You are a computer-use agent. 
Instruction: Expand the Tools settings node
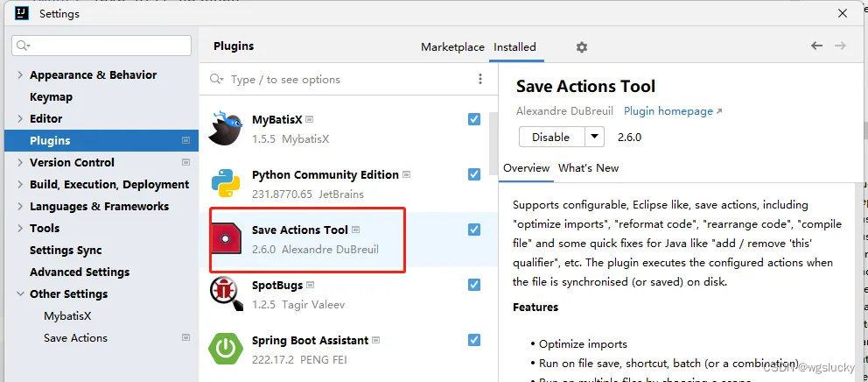point(20,229)
